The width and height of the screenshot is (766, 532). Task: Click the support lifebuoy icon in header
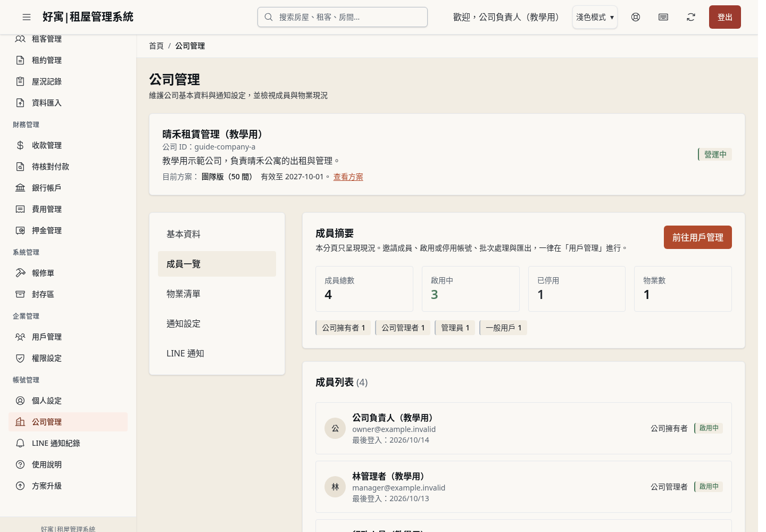pyautogui.click(x=636, y=17)
